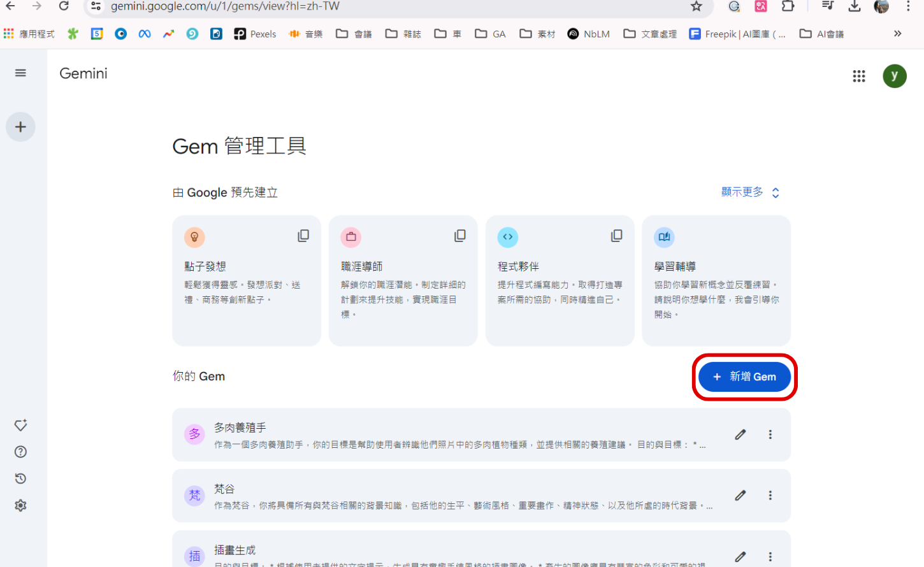
Task: Click 新增 Gem button
Action: (x=744, y=377)
